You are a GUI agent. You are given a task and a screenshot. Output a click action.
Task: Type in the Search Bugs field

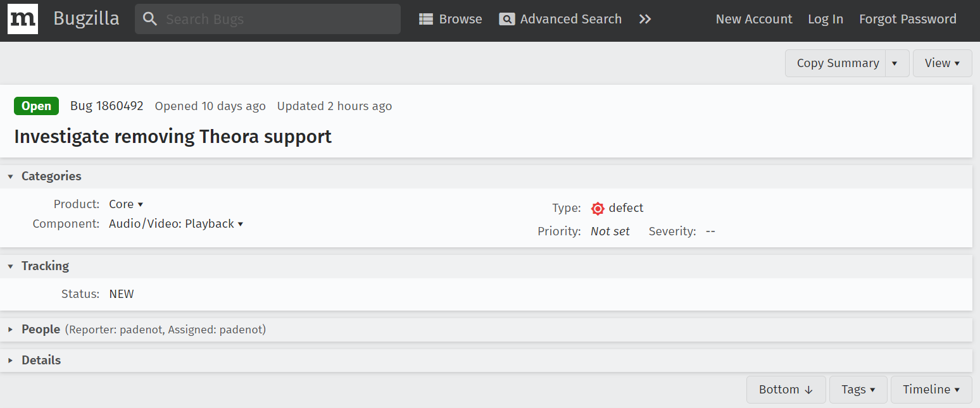(279, 19)
